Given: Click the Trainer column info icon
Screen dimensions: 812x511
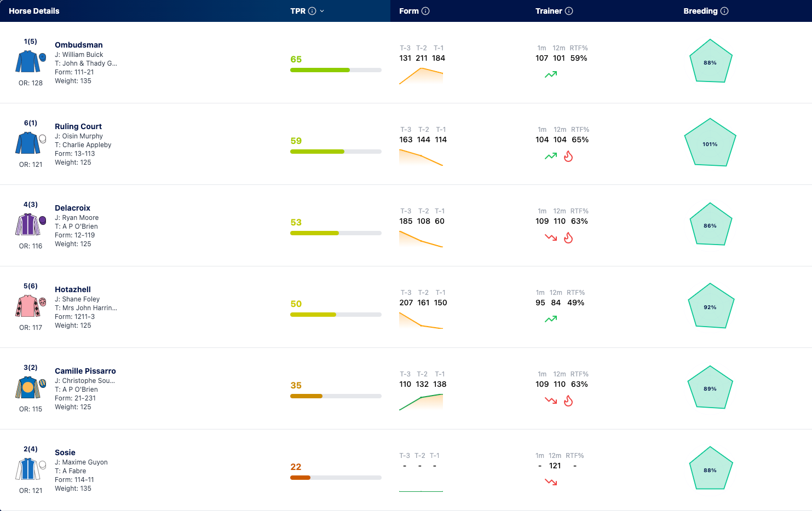Looking at the screenshot, I should pyautogui.click(x=569, y=11).
